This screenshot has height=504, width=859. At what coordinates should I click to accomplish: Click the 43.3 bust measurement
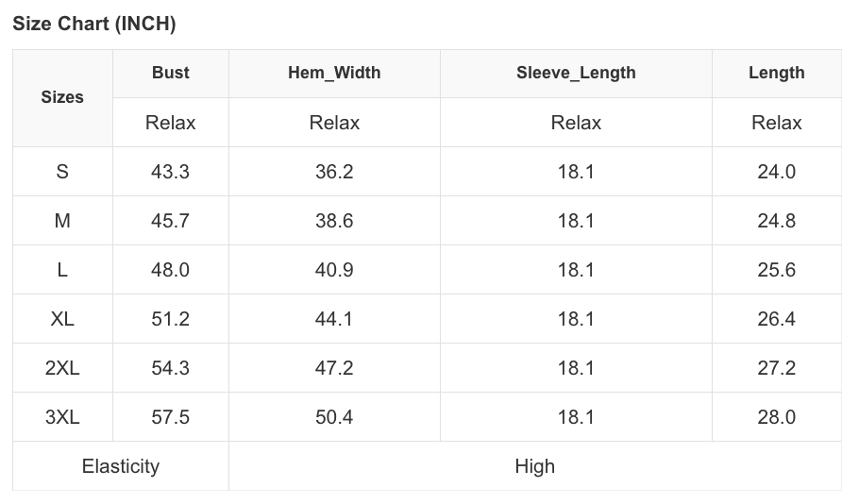pyautogui.click(x=170, y=172)
